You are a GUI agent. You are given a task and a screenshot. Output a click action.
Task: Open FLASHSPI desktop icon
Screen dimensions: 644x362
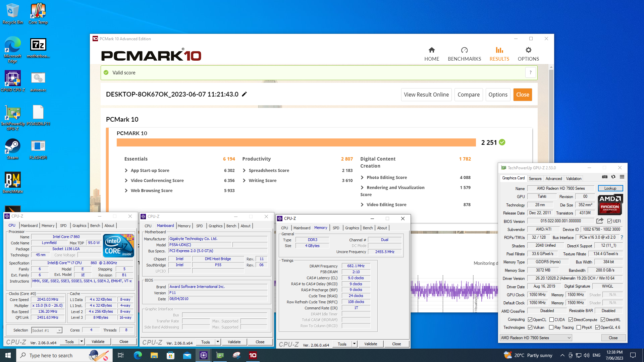tap(38, 149)
